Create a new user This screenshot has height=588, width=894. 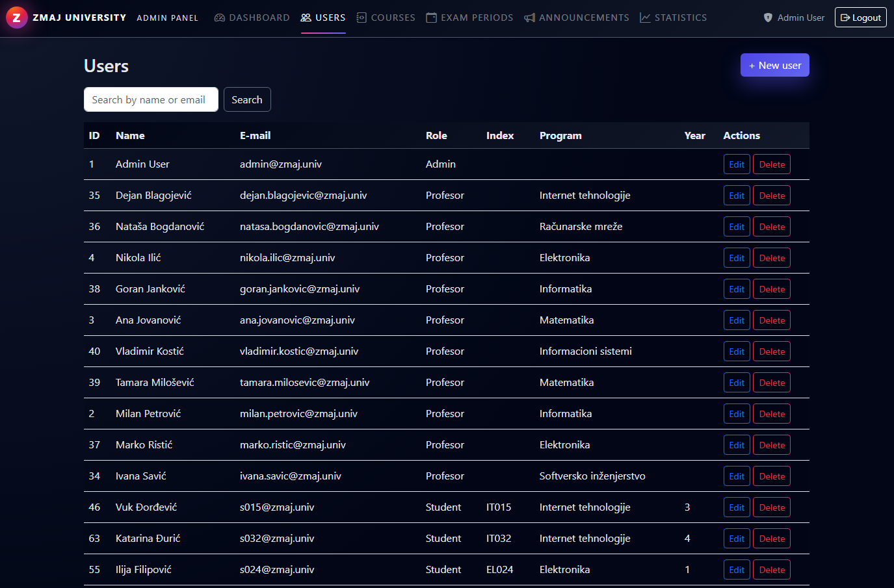774,65
